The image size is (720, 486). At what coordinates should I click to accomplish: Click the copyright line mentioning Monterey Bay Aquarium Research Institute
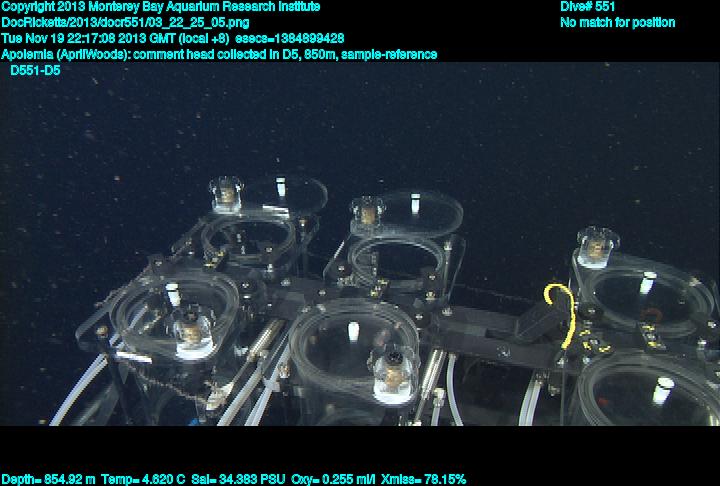click(x=161, y=7)
